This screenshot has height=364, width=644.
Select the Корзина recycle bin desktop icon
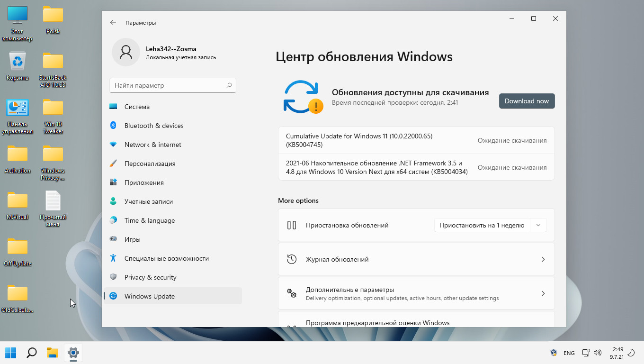coord(18,66)
